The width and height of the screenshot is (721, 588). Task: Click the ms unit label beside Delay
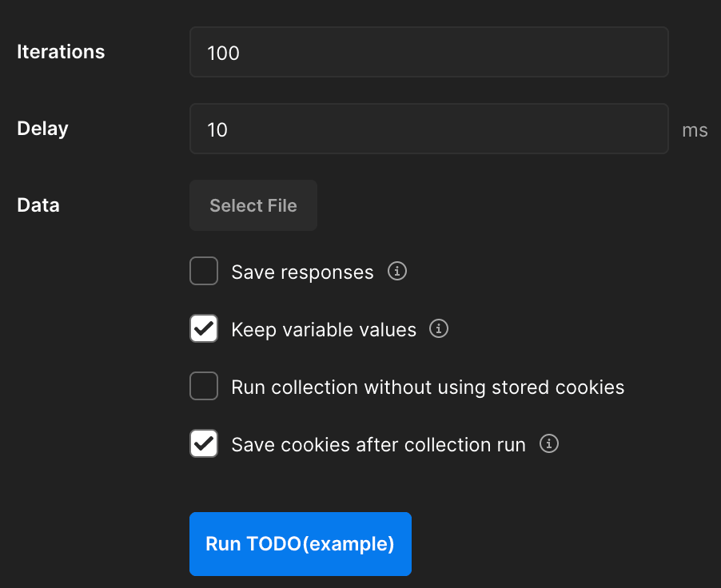(695, 130)
